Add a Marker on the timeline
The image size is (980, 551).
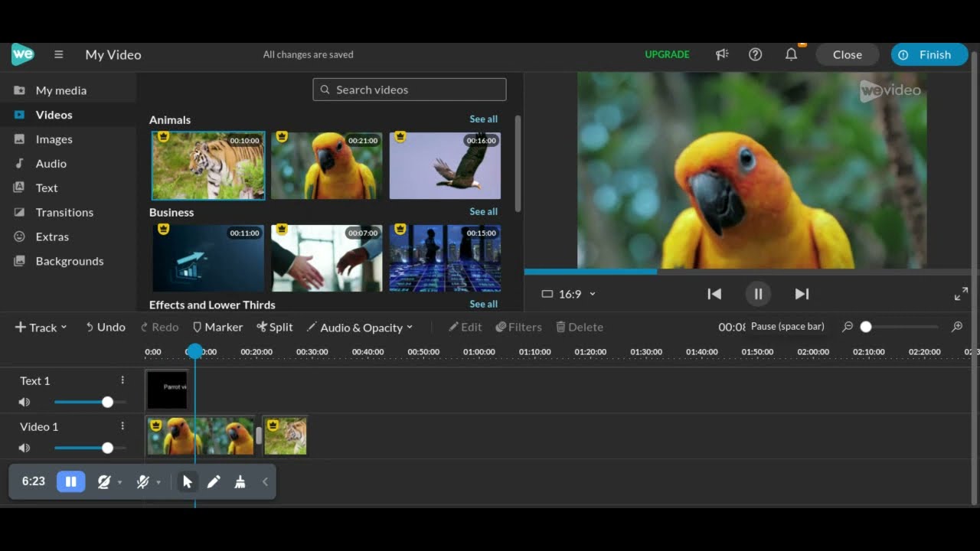pyautogui.click(x=217, y=327)
